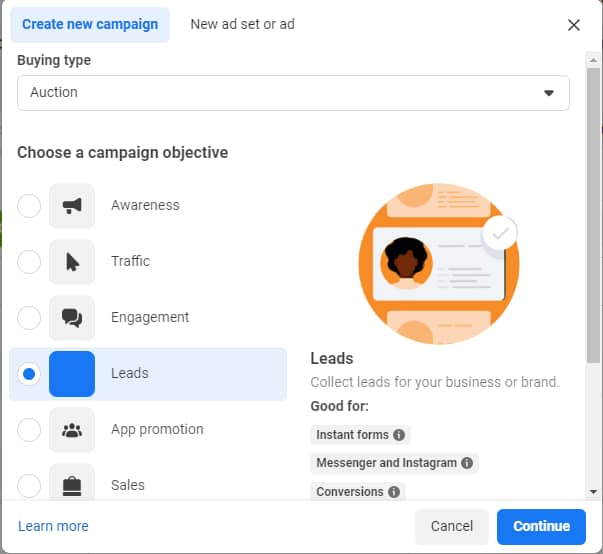This screenshot has height=554, width=603.
Task: Click 'Collect leads for your business or brand.' text
Action: 435,382
